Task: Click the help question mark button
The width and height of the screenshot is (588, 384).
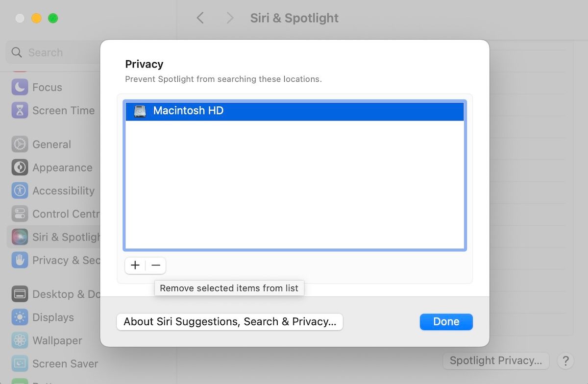Action: 566,360
